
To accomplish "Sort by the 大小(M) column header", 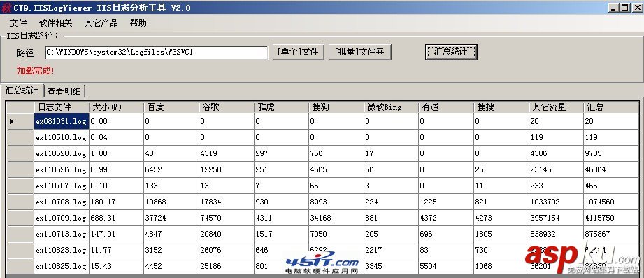I will [x=116, y=107].
